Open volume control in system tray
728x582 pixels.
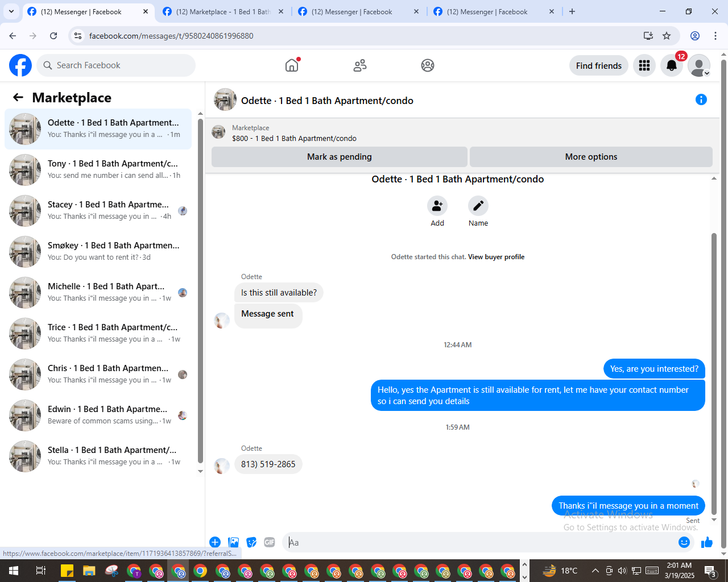pyautogui.click(x=622, y=571)
